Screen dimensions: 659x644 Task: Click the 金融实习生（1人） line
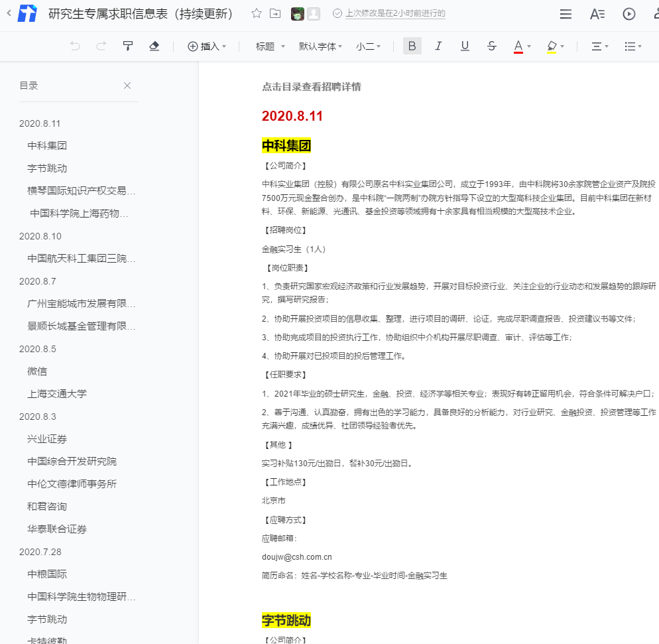(294, 249)
